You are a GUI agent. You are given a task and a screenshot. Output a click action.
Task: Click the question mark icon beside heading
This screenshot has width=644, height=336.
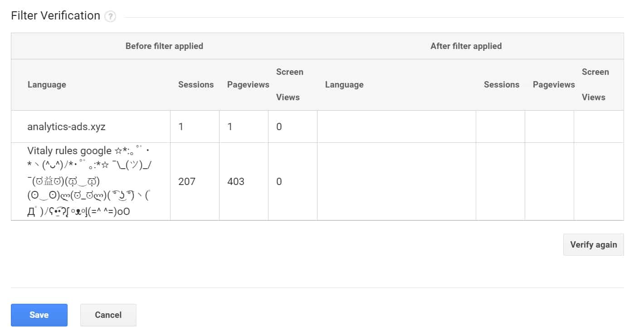109,16
